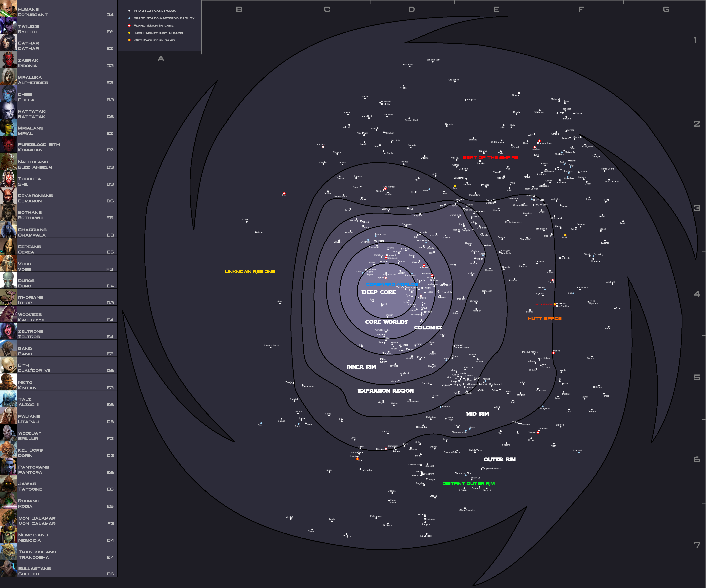Click the Kel Dors portrait

tap(8, 450)
